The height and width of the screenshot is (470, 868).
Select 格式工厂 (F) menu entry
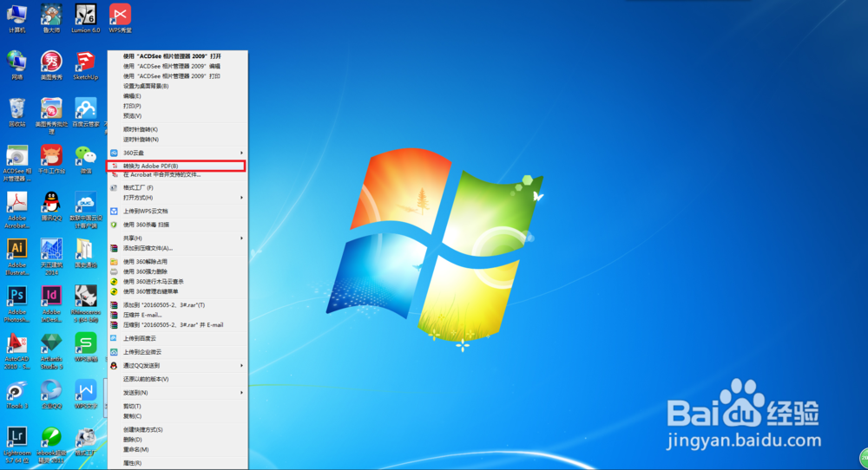tap(177, 187)
